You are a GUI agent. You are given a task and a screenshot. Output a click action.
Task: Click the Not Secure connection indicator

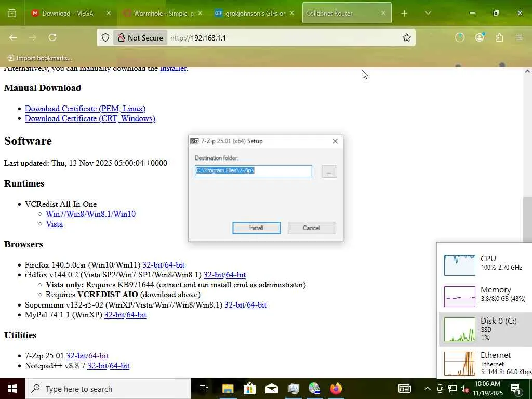tap(140, 37)
